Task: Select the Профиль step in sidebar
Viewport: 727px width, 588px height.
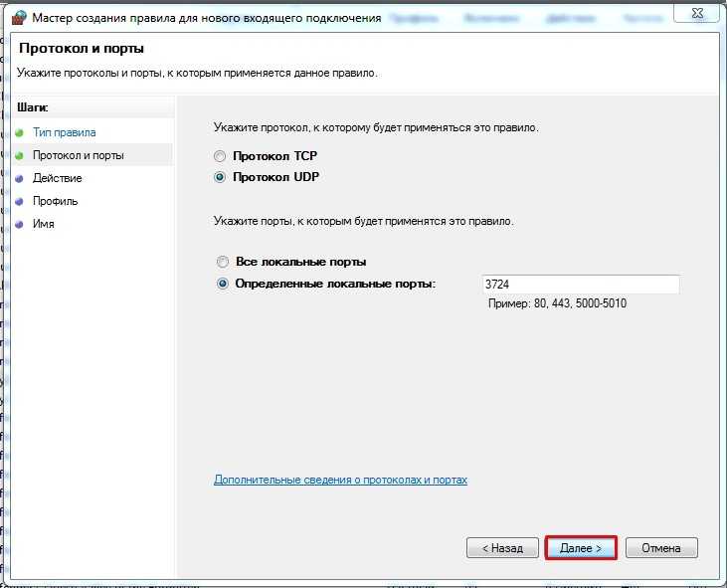Action: tap(55, 201)
